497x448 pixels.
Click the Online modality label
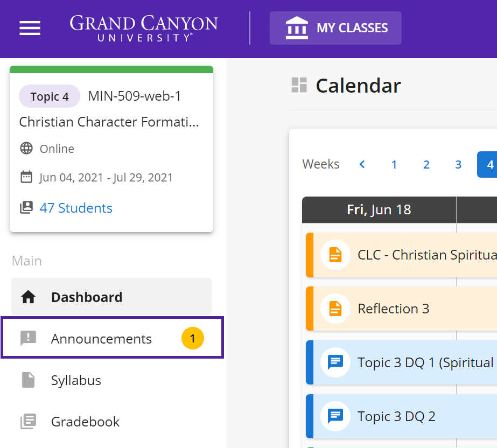pyautogui.click(x=57, y=149)
